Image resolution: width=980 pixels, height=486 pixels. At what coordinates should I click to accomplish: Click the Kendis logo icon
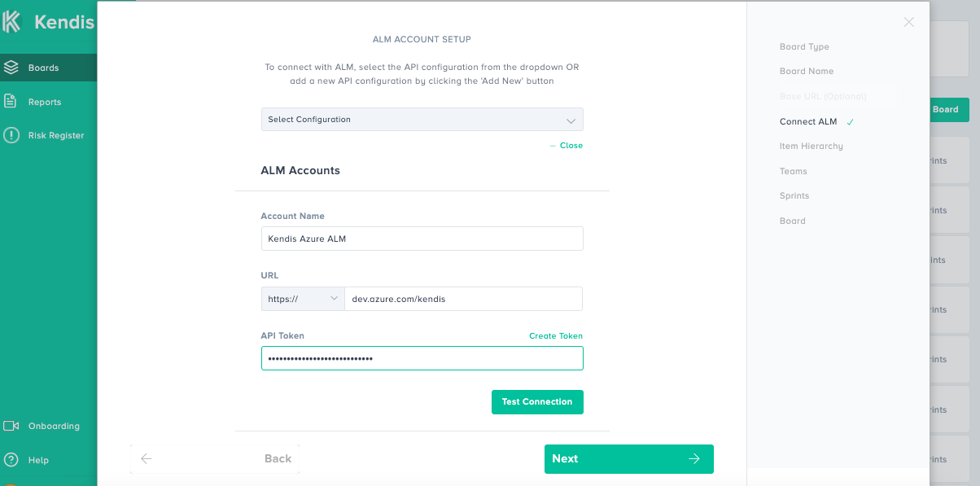11,22
